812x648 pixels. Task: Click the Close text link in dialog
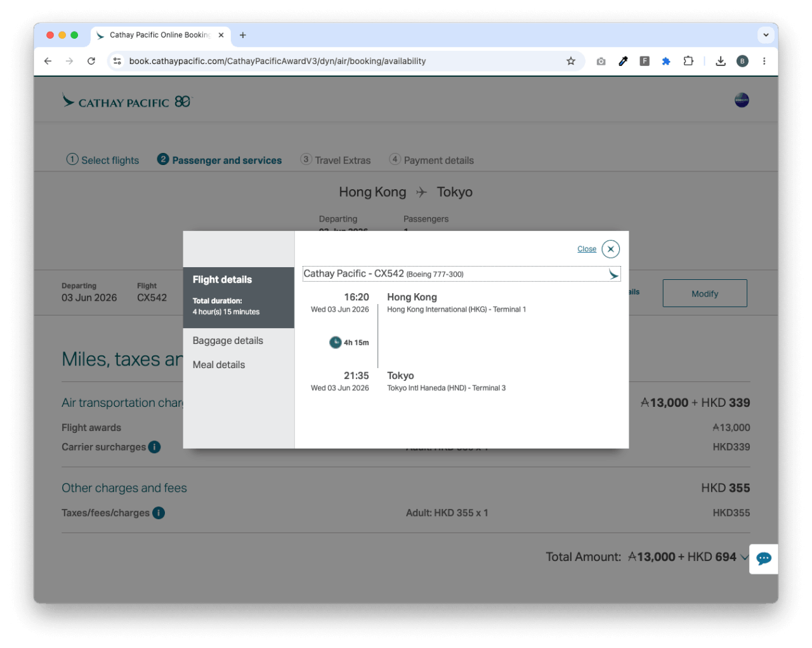tap(587, 249)
